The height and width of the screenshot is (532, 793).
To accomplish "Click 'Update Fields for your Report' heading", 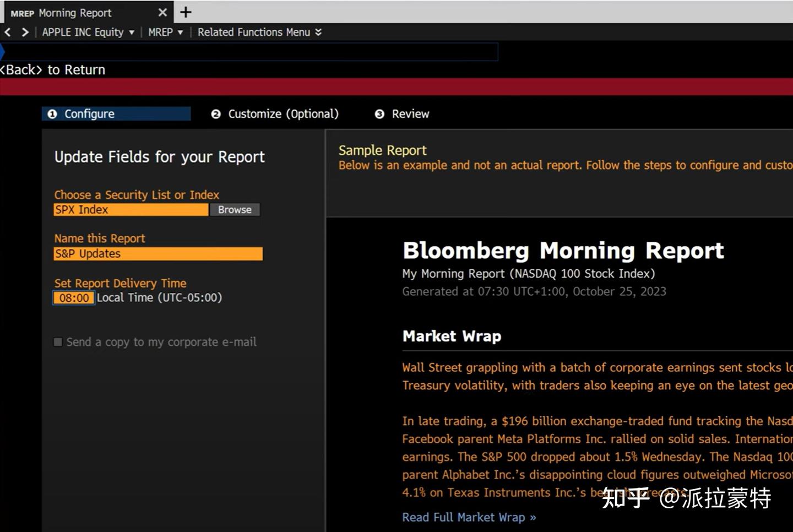I will tap(160, 157).
